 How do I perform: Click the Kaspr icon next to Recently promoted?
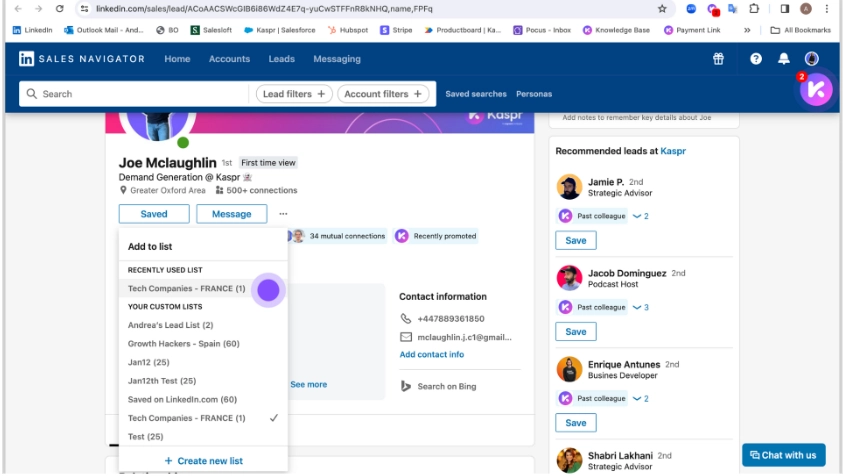(402, 236)
